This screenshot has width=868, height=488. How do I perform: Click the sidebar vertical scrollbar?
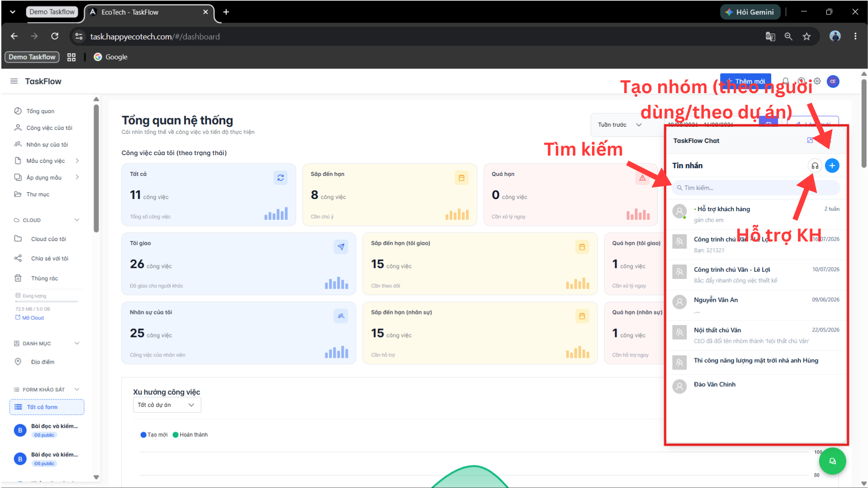[x=96, y=168]
